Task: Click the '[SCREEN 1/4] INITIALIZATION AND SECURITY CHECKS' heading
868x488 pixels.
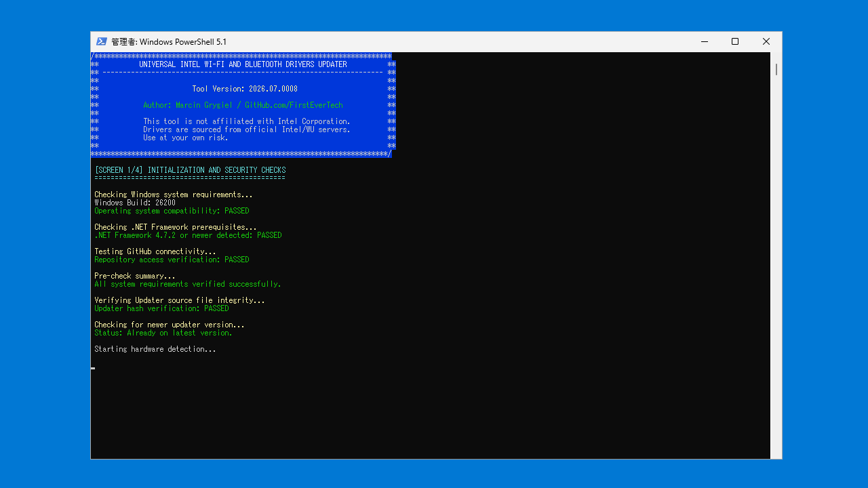Action: tap(191, 170)
